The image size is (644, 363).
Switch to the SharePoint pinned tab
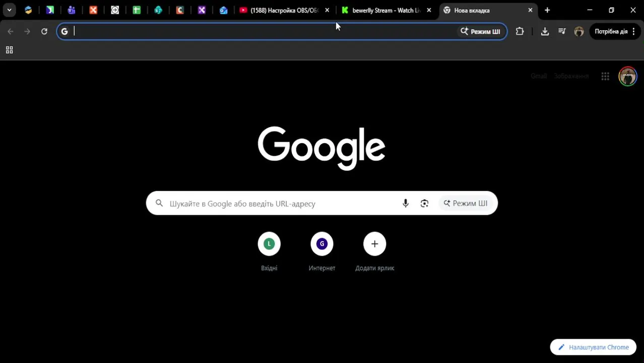(x=158, y=10)
